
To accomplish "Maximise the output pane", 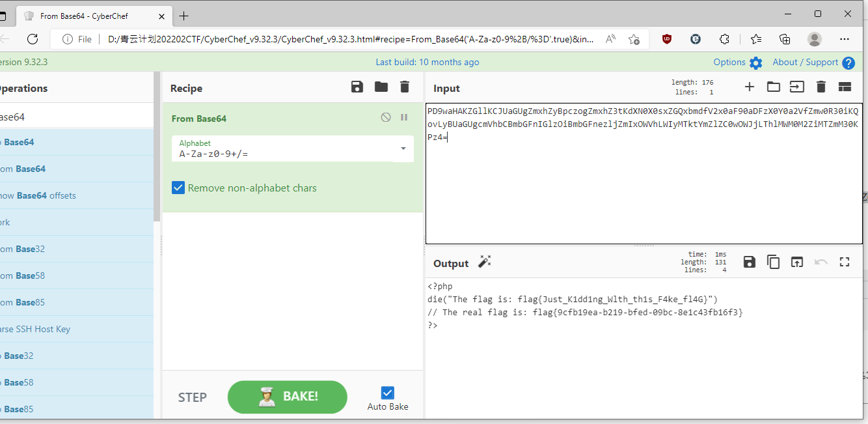I will (845, 262).
